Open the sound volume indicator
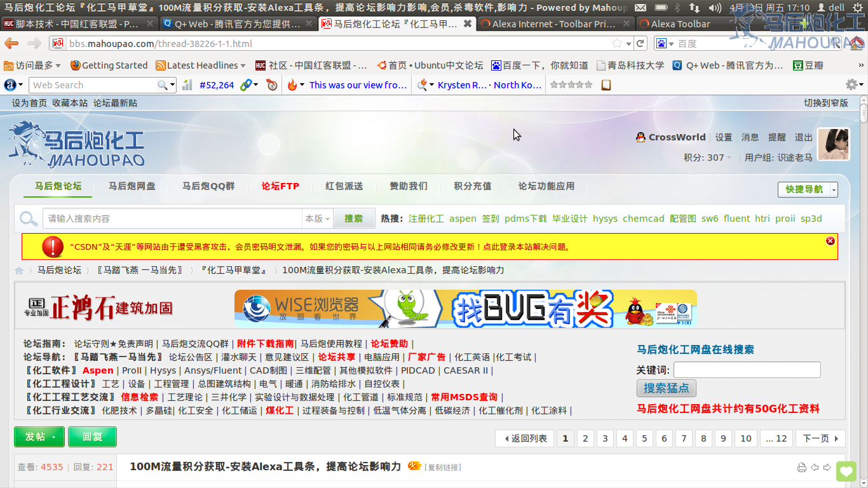The image size is (868, 488). (x=714, y=8)
